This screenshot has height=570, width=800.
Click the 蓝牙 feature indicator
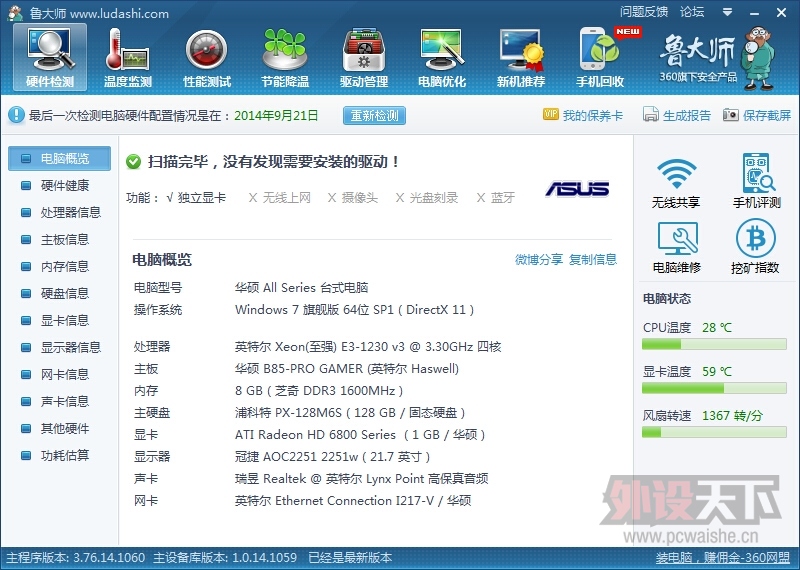tap(495, 197)
